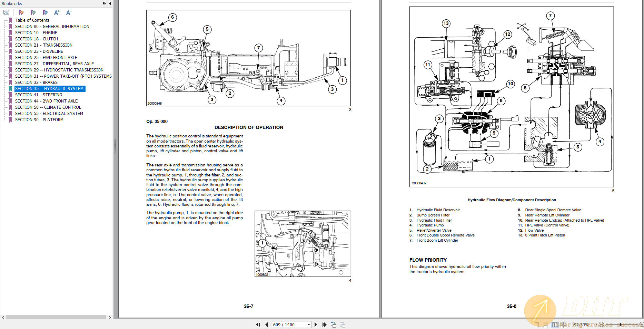Screen dimensions: 644x329
Task: Open the page number dropdown
Action: (x=309, y=325)
